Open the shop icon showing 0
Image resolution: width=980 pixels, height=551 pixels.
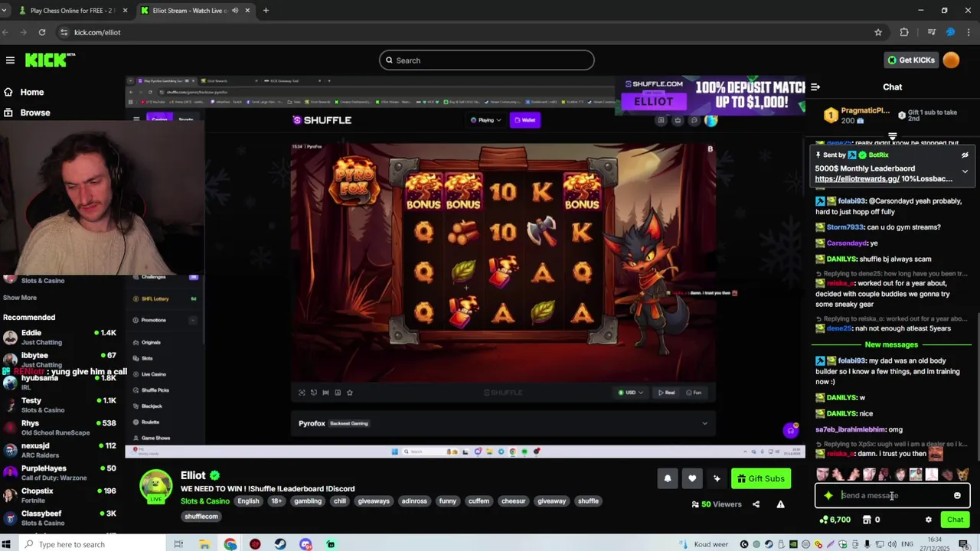871,520
